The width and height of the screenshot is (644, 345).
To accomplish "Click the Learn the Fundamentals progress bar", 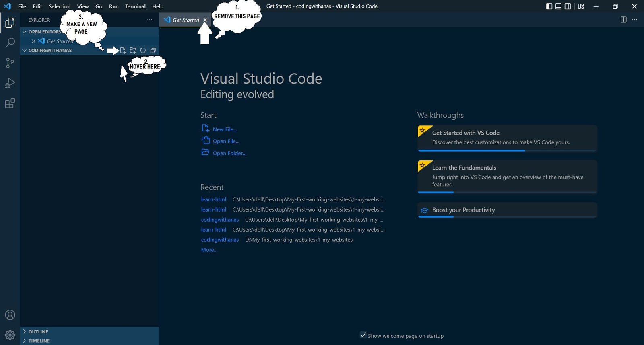I will 507,192.
